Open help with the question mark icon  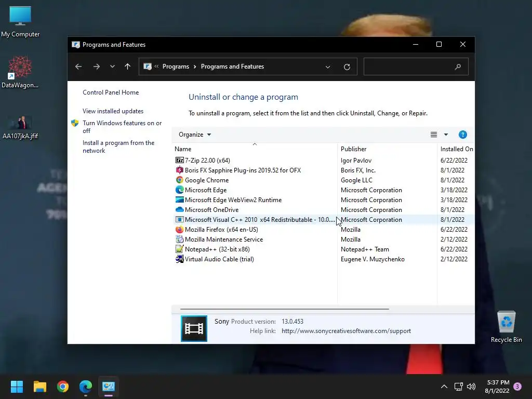point(462,135)
